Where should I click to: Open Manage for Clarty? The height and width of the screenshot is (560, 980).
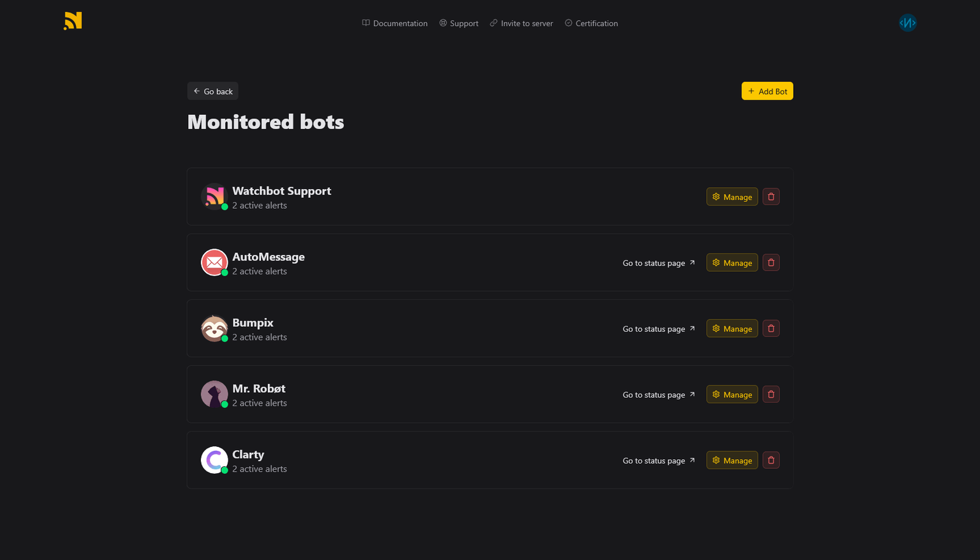click(x=732, y=460)
